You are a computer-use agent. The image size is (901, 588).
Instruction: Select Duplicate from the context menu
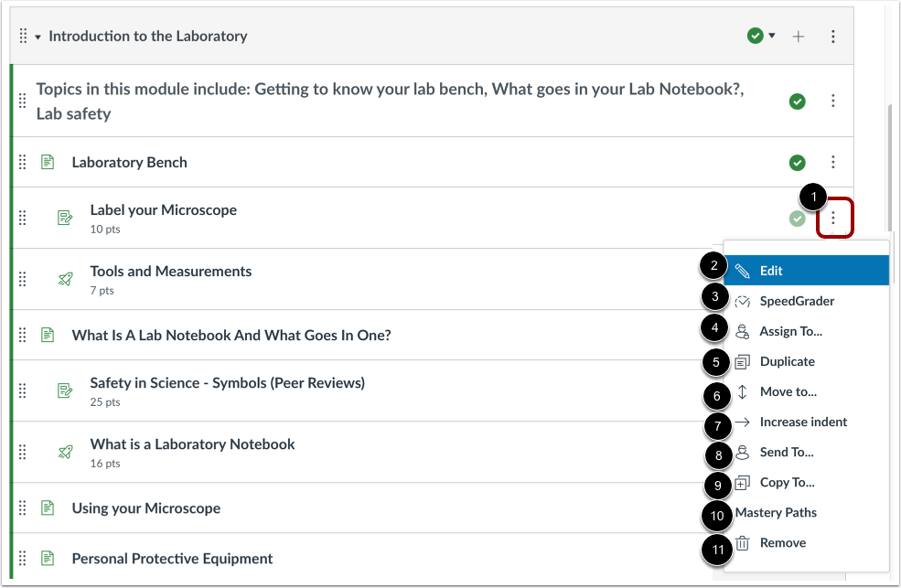coord(788,360)
